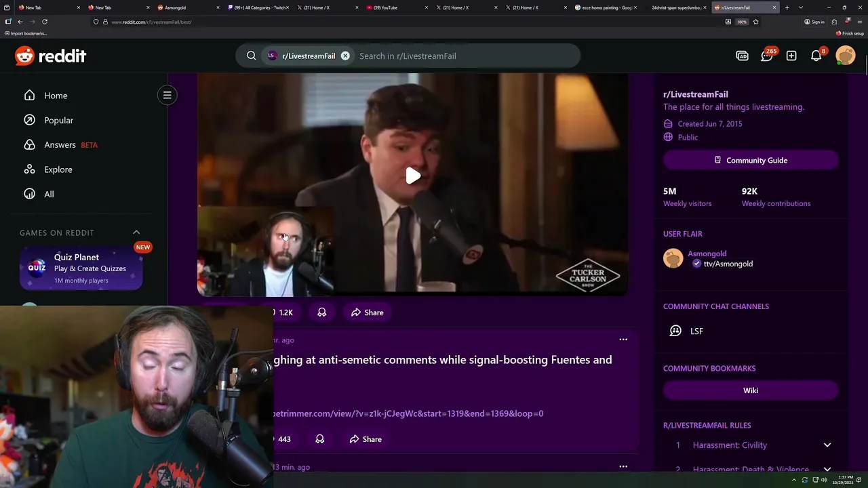Click Finish setup in bookmarks bar

(x=850, y=33)
